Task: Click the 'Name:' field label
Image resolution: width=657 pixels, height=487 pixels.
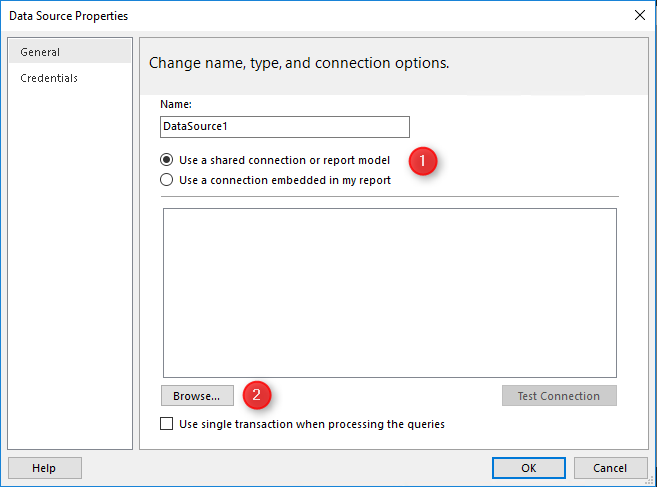Action: pos(176,104)
